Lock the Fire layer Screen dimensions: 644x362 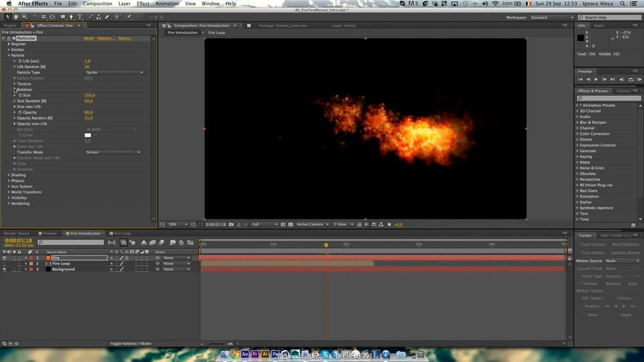click(20, 258)
